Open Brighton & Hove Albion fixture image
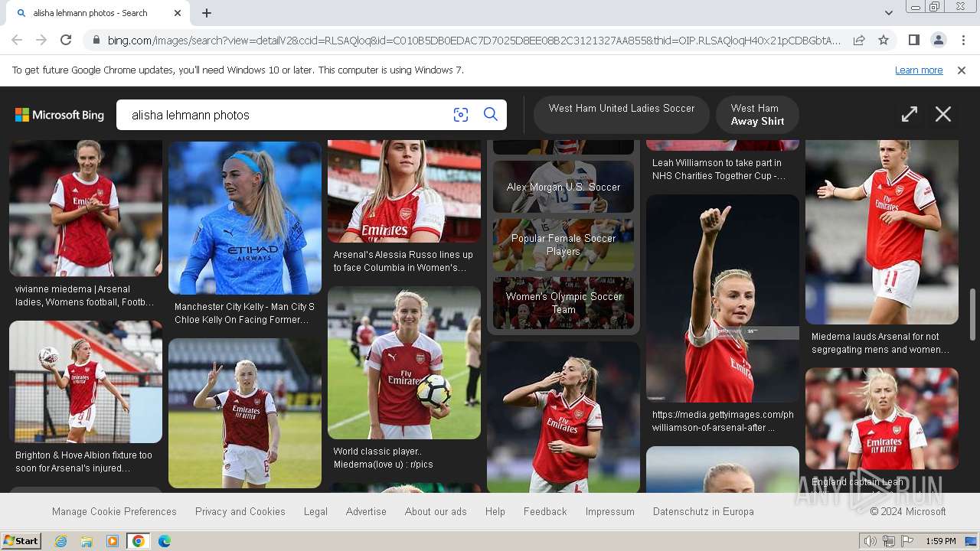 coord(86,382)
